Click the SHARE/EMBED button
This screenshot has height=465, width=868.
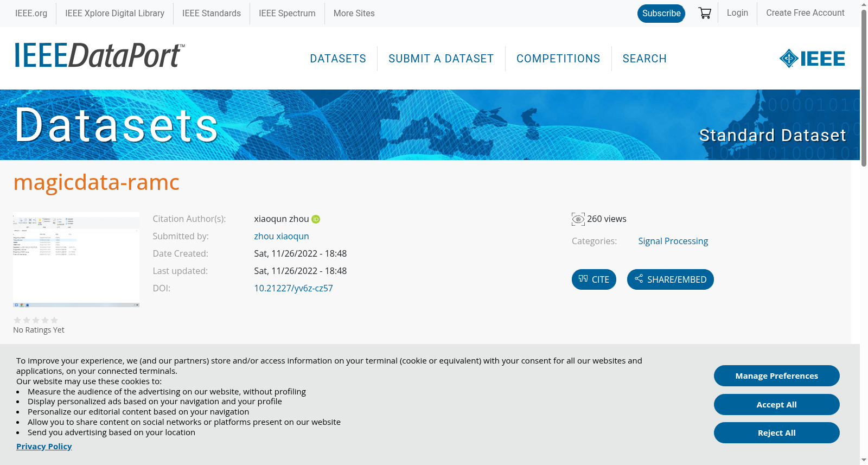[x=671, y=279]
